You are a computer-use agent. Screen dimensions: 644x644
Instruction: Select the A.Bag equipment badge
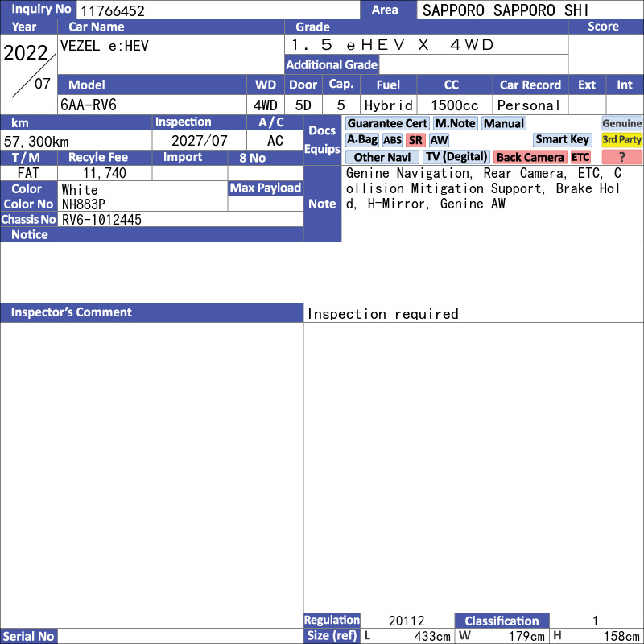coord(361,140)
